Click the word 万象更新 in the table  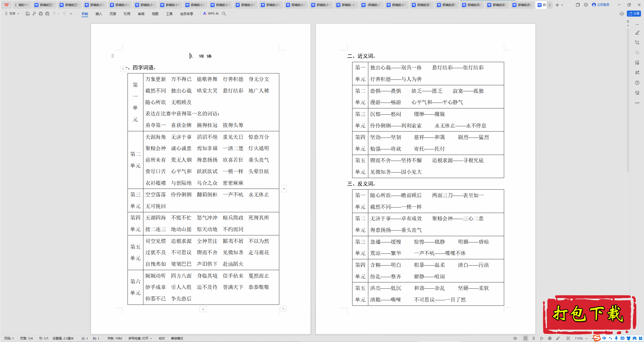[156, 79]
